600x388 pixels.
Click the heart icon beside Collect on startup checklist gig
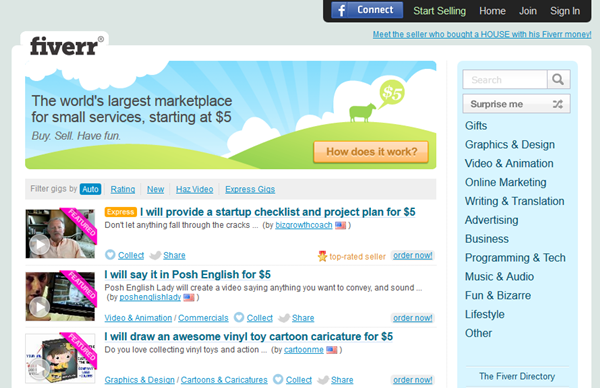[x=110, y=255]
